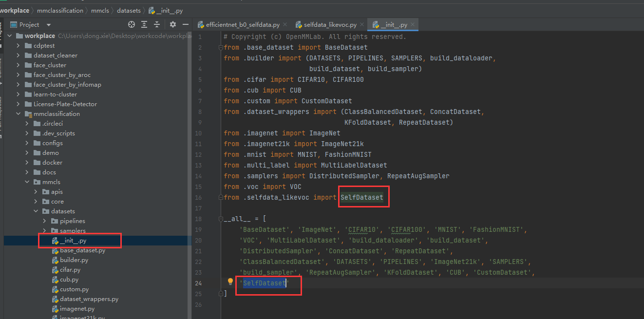Select builder.py in the project tree
This screenshot has width=644, height=319.
tap(74, 260)
